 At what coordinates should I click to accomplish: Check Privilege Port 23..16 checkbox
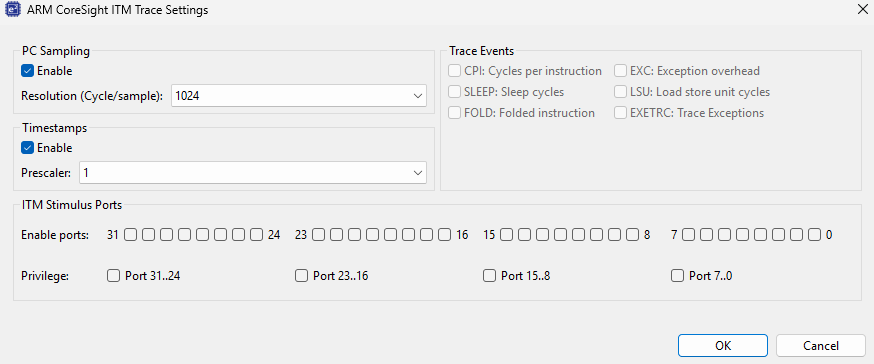302,275
